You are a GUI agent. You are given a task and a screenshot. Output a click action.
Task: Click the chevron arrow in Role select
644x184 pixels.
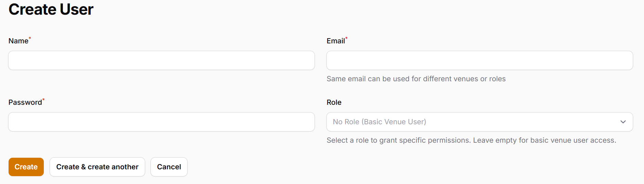pyautogui.click(x=623, y=122)
